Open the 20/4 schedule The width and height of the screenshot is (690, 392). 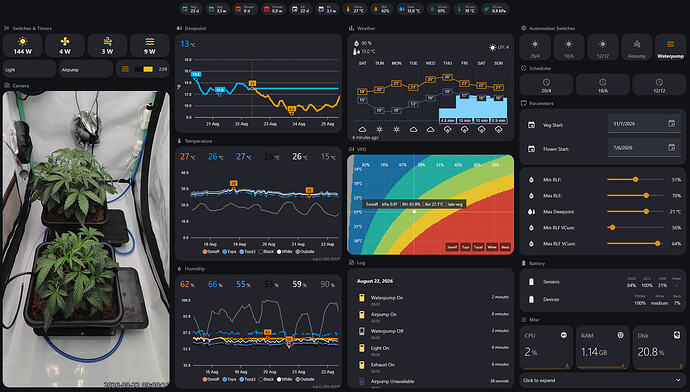click(546, 85)
